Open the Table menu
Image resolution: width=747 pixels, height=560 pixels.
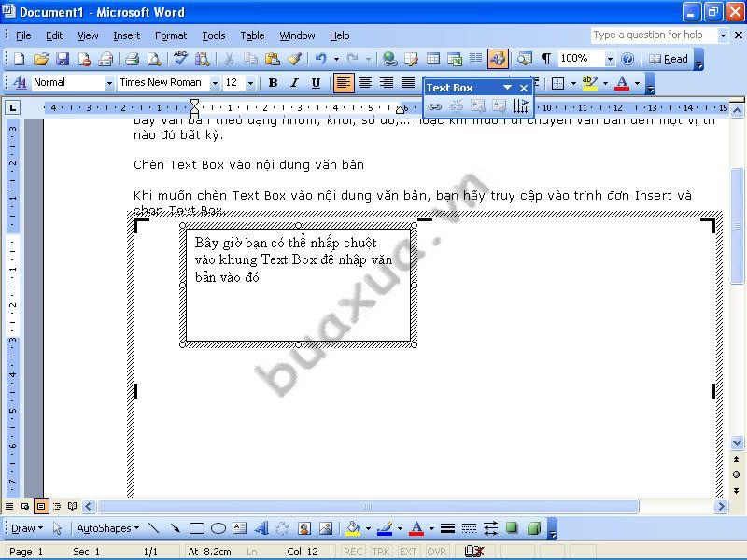point(252,35)
